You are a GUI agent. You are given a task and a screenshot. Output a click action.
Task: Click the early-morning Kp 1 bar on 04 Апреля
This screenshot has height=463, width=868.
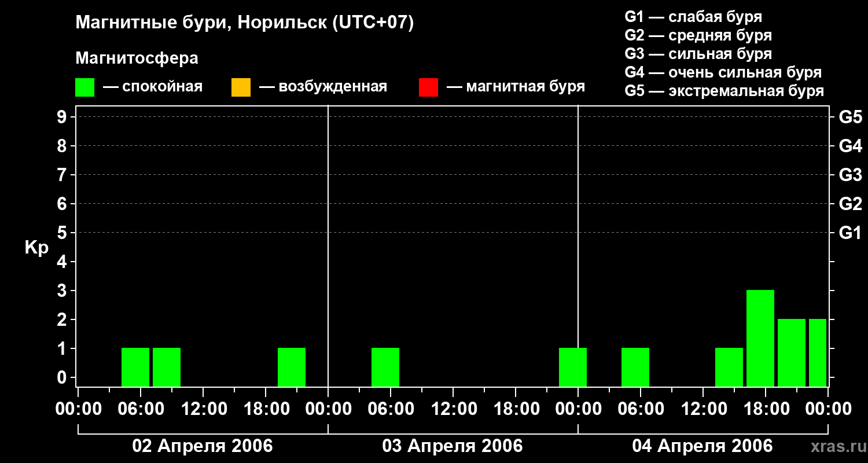pos(635,367)
